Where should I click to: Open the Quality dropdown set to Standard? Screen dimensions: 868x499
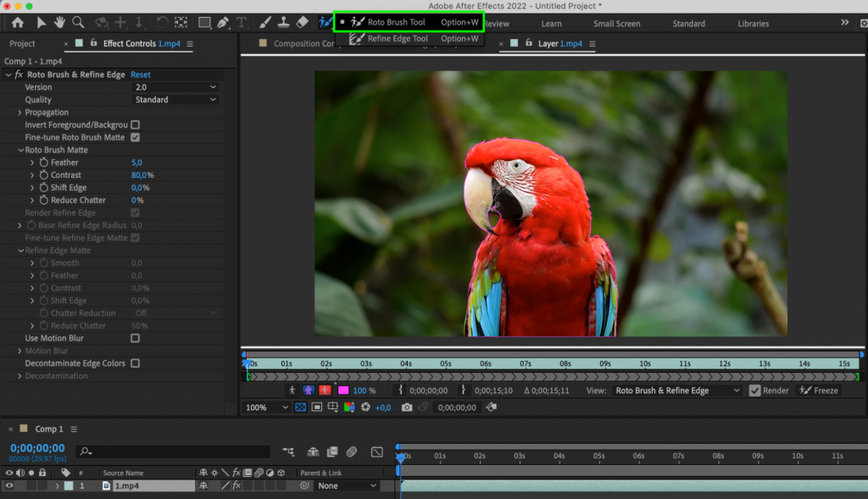click(175, 99)
